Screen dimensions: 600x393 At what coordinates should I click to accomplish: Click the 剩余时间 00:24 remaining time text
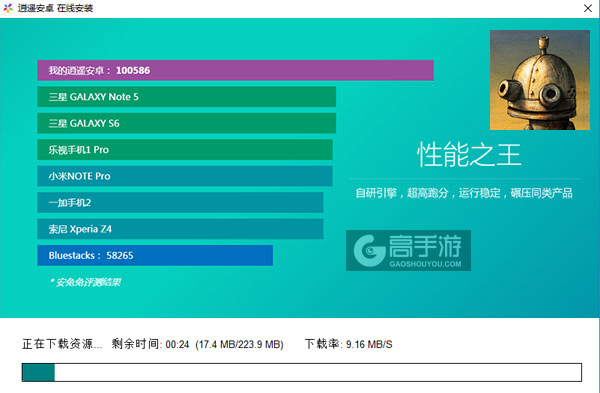tap(150, 344)
